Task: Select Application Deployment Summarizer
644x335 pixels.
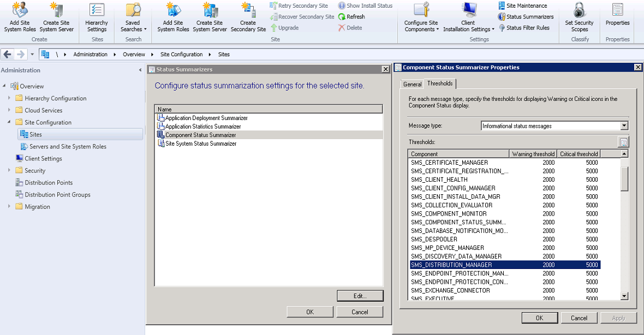Action: tap(269, 118)
